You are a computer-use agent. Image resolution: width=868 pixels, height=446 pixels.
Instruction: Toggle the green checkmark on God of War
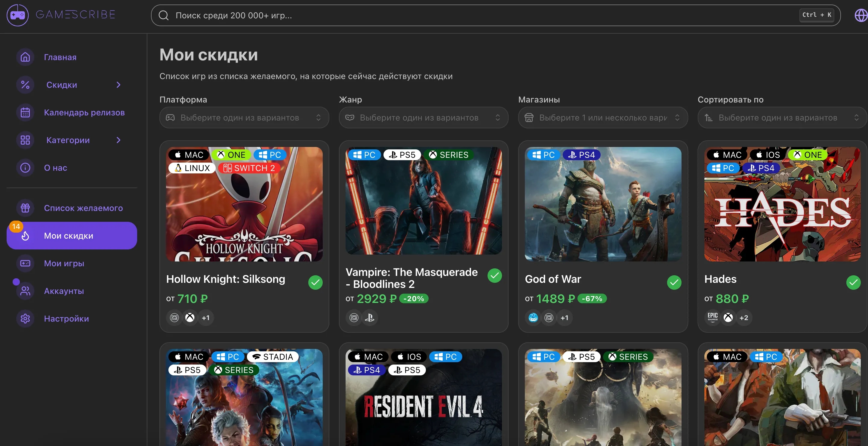[x=674, y=283]
